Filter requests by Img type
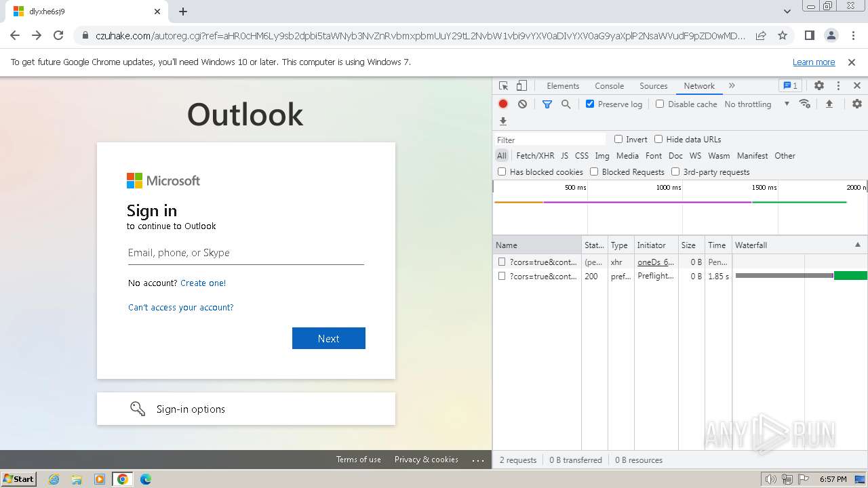 [x=602, y=155]
